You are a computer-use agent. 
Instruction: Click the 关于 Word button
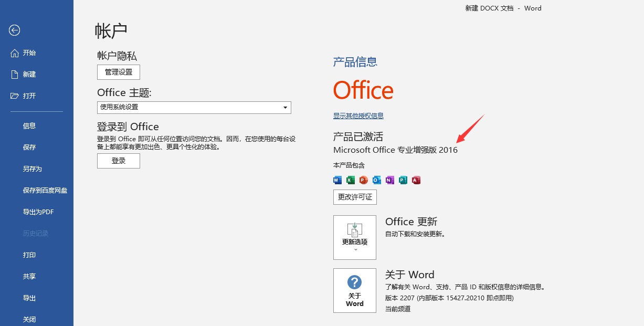tap(355, 290)
